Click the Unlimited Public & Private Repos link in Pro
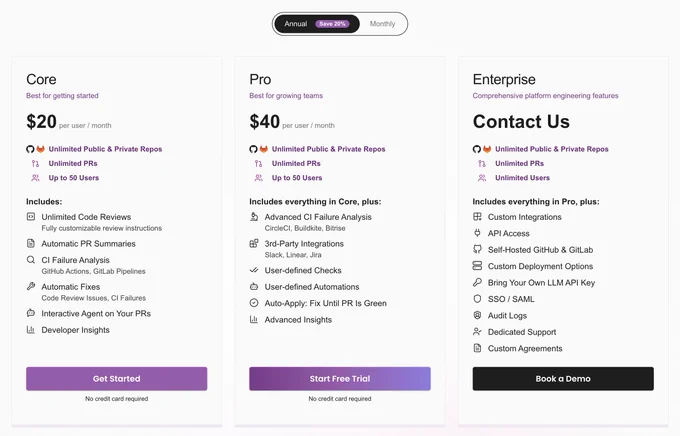 [328, 149]
